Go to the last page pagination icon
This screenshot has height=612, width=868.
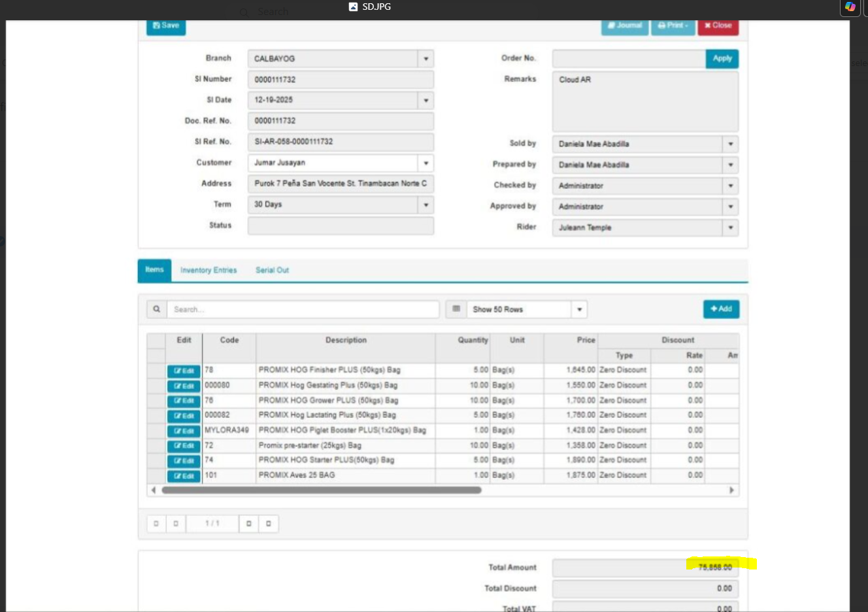click(x=269, y=524)
